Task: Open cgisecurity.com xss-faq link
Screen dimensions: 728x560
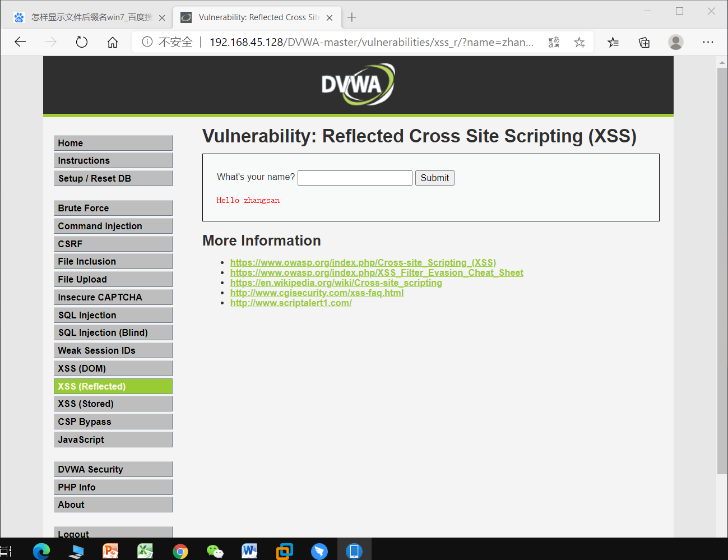Action: pos(317,293)
